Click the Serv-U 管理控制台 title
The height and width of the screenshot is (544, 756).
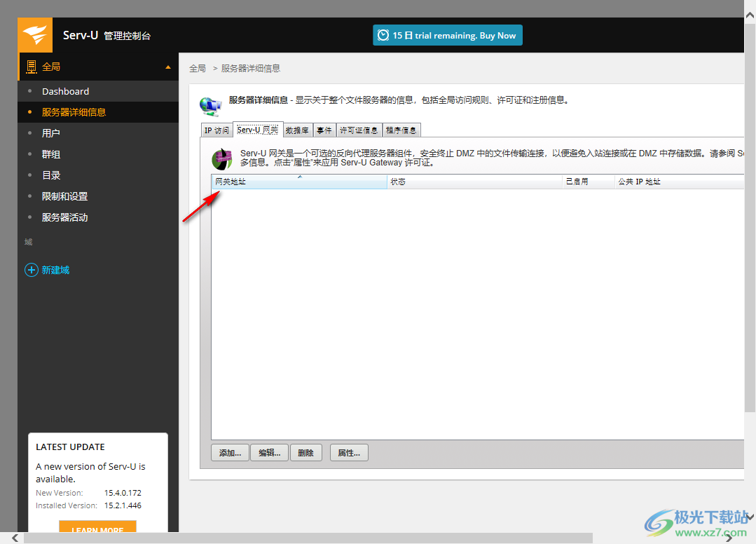pos(106,35)
